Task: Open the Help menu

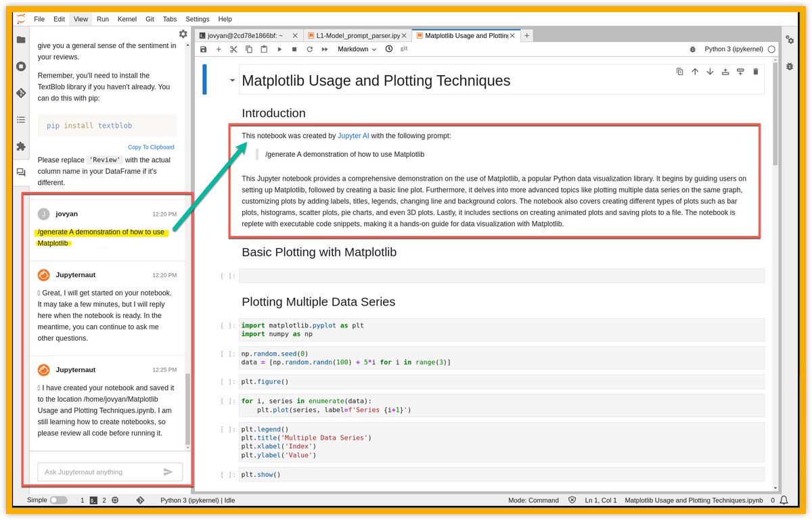Action: coord(225,19)
